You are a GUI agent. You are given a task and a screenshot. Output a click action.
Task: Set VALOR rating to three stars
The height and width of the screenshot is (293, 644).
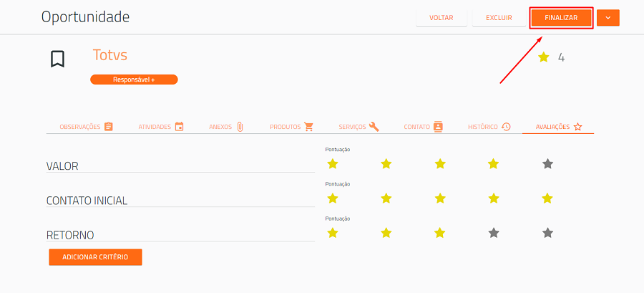click(x=440, y=164)
